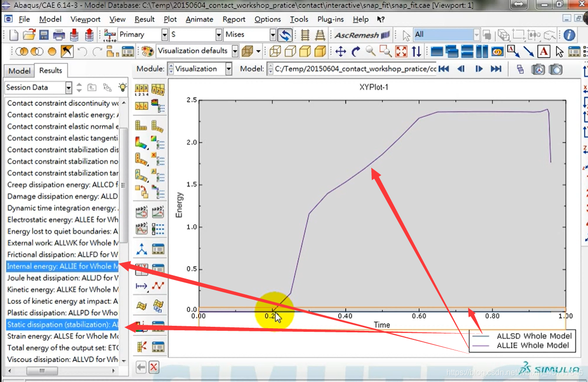This screenshot has height=382, width=588.
Task: Toggle the replace selected display group icon
Action: point(22,51)
